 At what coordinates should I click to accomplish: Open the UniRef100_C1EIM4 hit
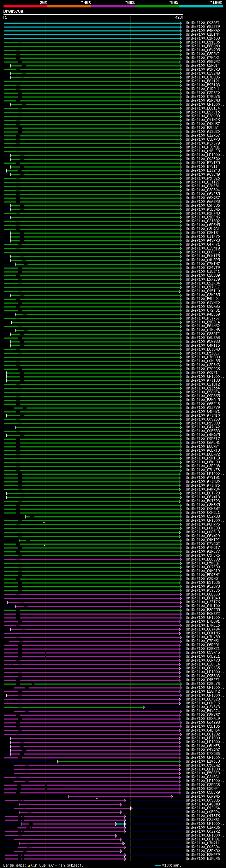pyautogui.click(x=203, y=35)
